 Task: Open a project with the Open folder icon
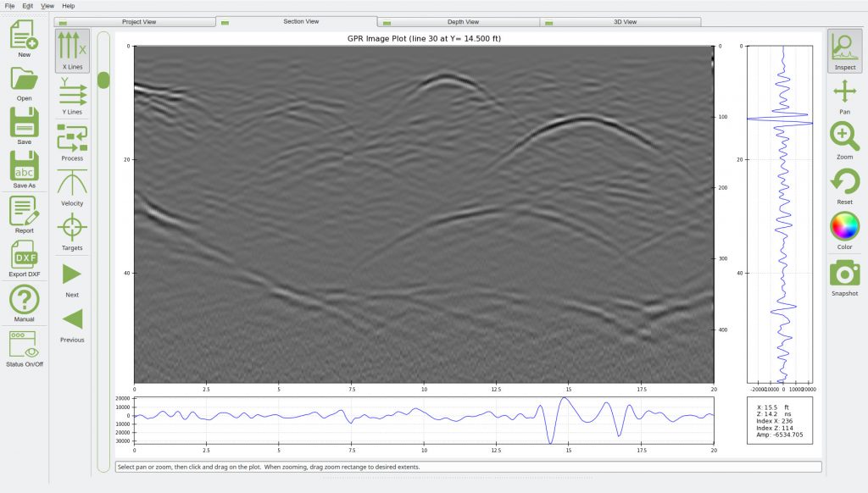24,79
